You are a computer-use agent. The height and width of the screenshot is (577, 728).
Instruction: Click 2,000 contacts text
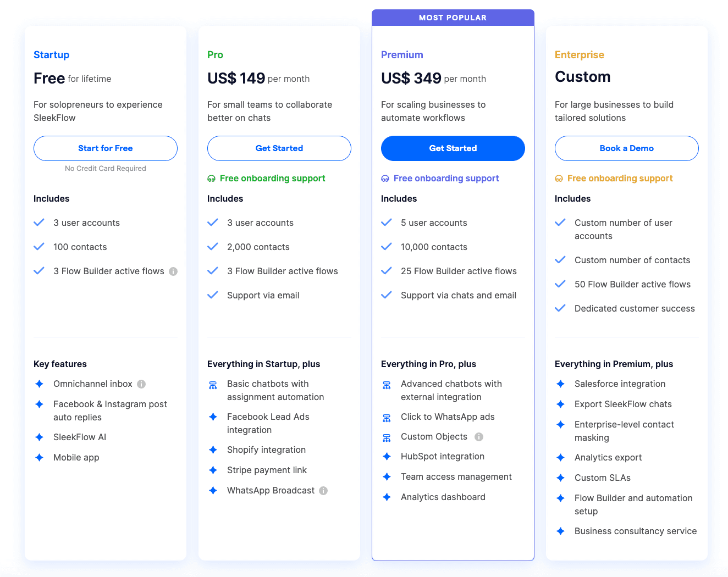point(258,247)
